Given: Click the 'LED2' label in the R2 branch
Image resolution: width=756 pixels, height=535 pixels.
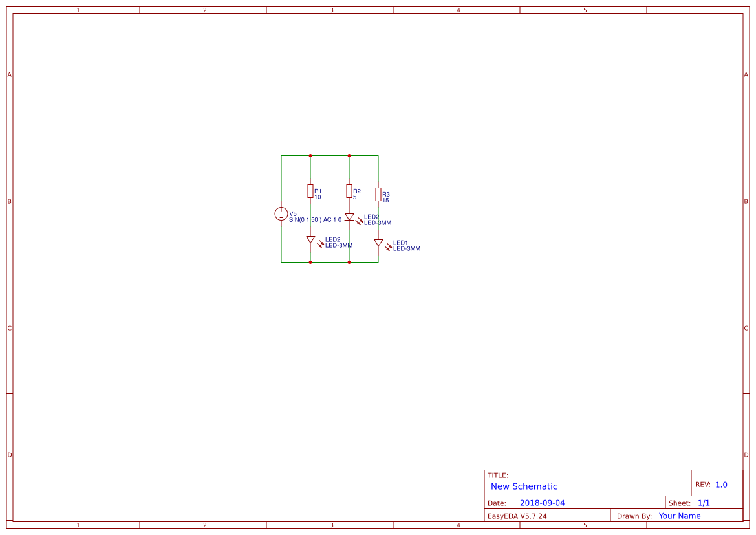Looking at the screenshot, I should (x=372, y=217).
